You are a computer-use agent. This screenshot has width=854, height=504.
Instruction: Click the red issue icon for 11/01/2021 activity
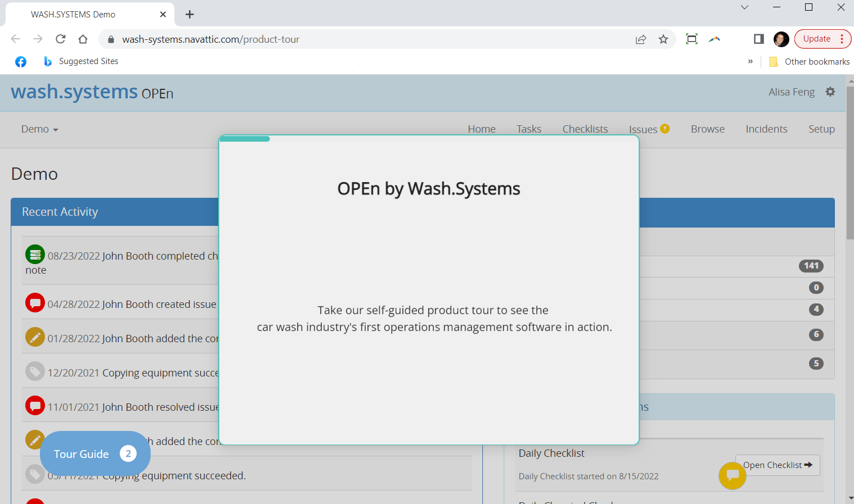(35, 406)
